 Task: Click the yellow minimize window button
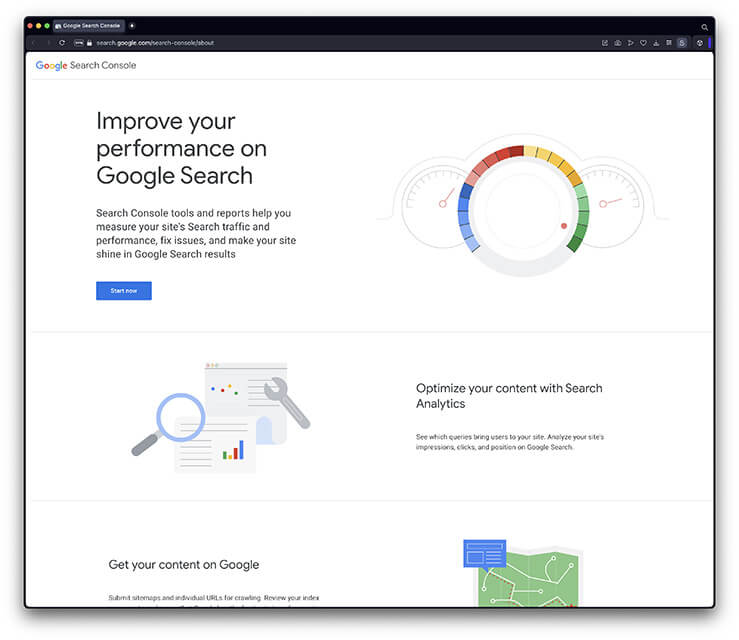pyautogui.click(x=39, y=26)
